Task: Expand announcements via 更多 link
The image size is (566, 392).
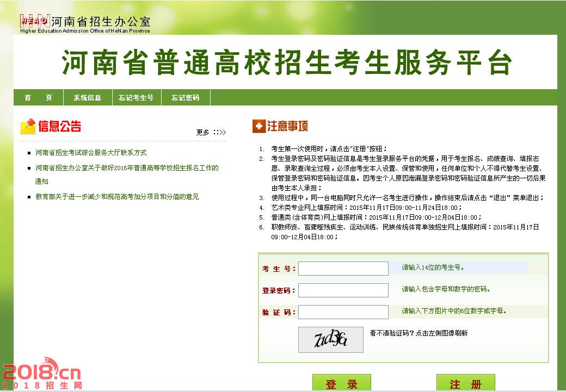Action: 211,132
